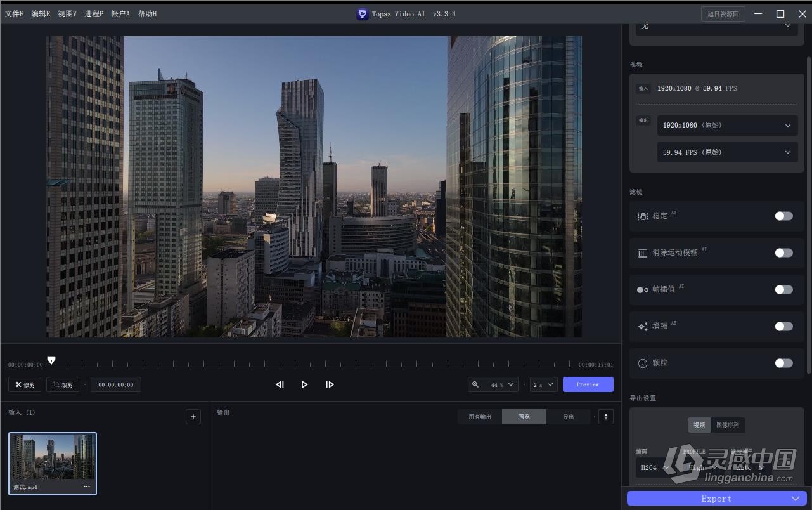Select the 图像序列 export type tab
812x510 pixels.
coord(728,425)
